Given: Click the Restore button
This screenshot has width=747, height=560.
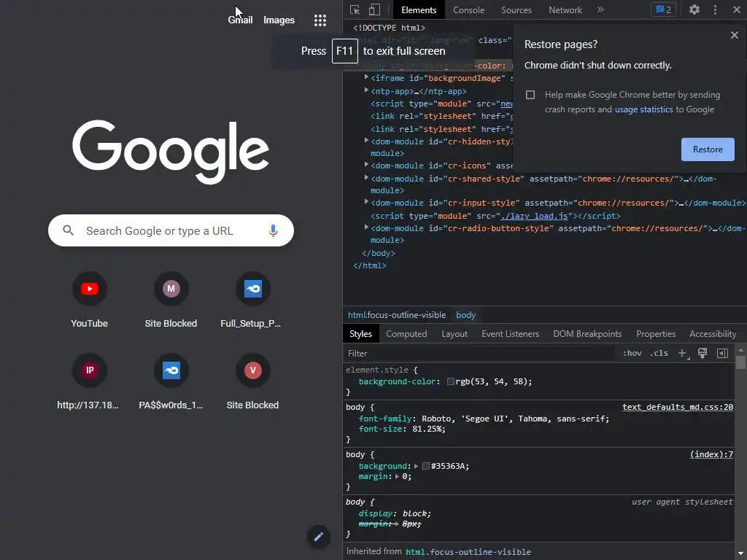Looking at the screenshot, I should 708,149.
